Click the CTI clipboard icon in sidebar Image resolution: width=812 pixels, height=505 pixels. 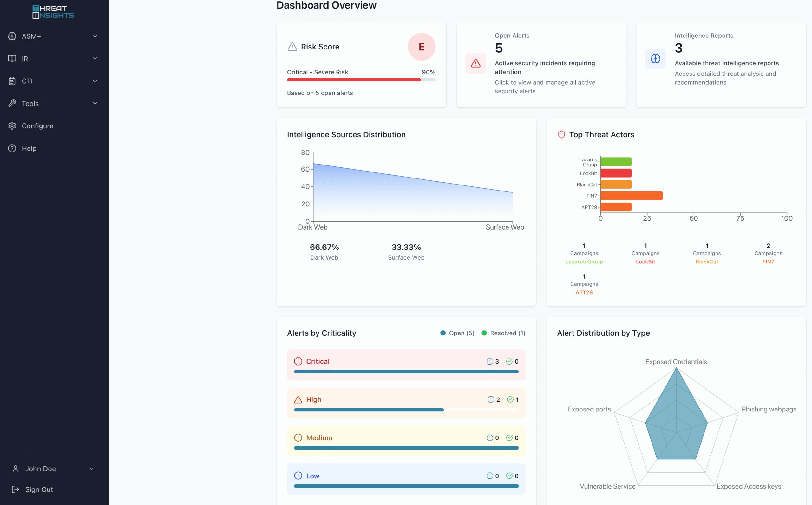tap(12, 81)
